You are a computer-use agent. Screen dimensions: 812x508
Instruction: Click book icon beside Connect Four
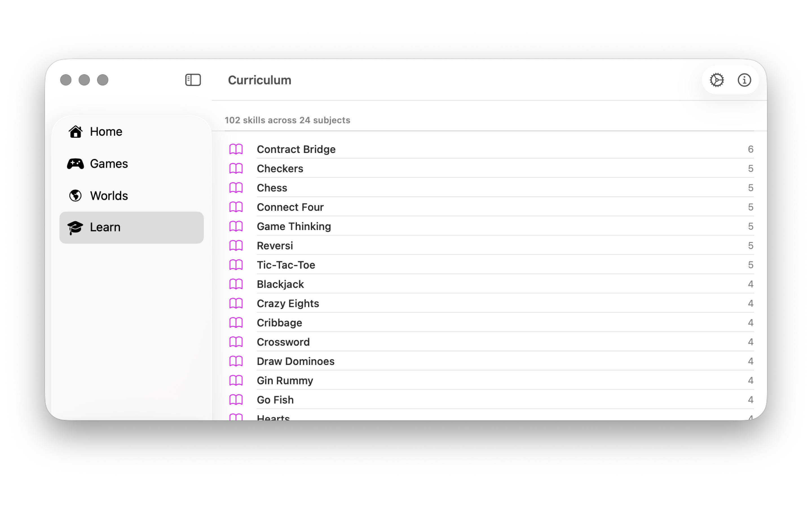(236, 207)
